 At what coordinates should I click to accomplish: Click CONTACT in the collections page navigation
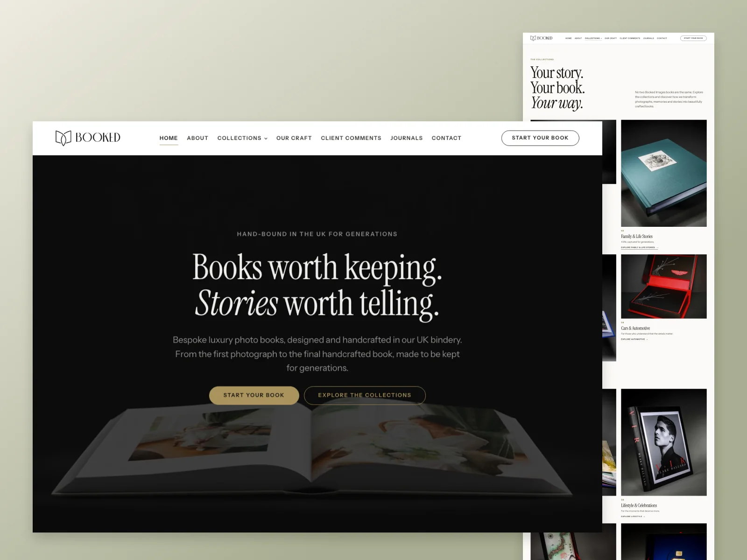[662, 38]
